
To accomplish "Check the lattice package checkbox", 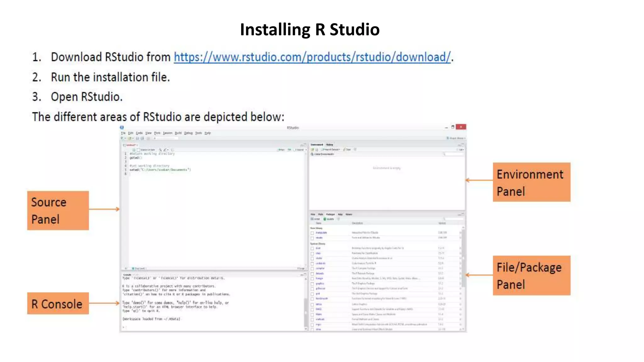I will tap(312, 304).
